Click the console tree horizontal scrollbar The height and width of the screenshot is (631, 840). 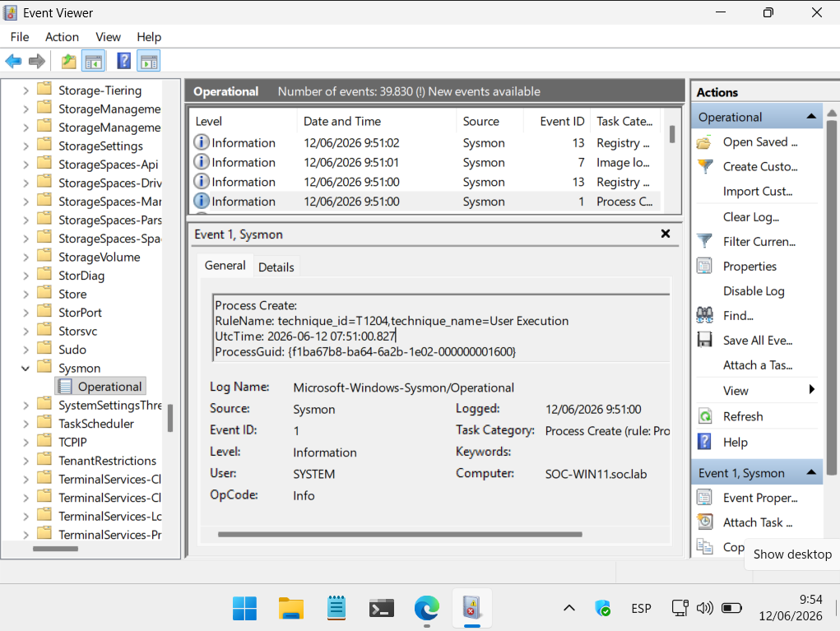55,549
